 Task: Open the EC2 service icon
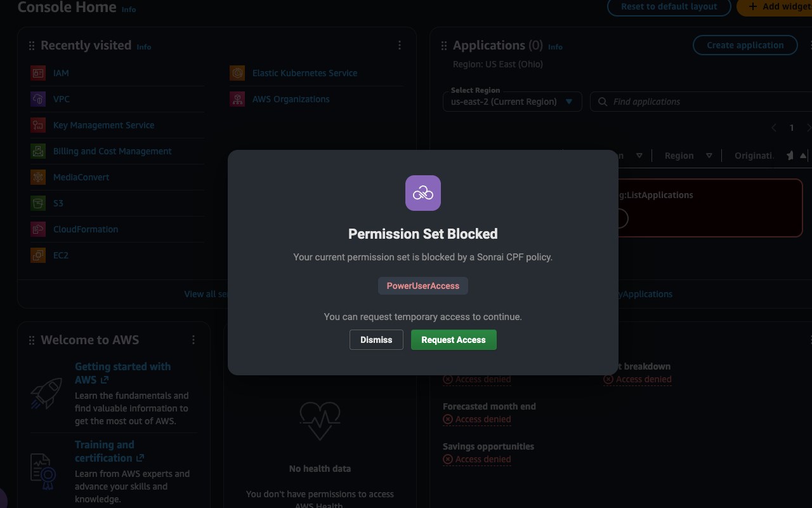[38, 255]
